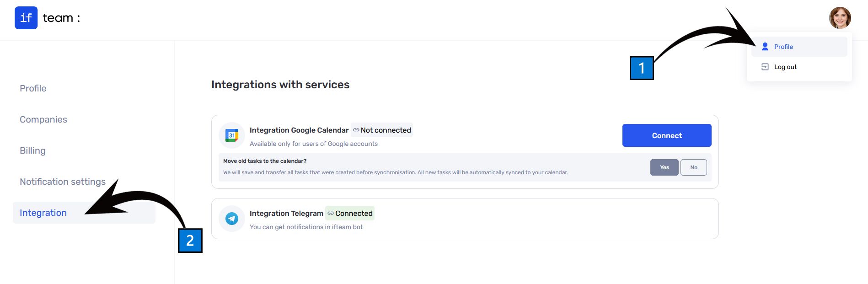Open the Companies sidebar section
This screenshot has height=284, width=868.
[x=43, y=119]
